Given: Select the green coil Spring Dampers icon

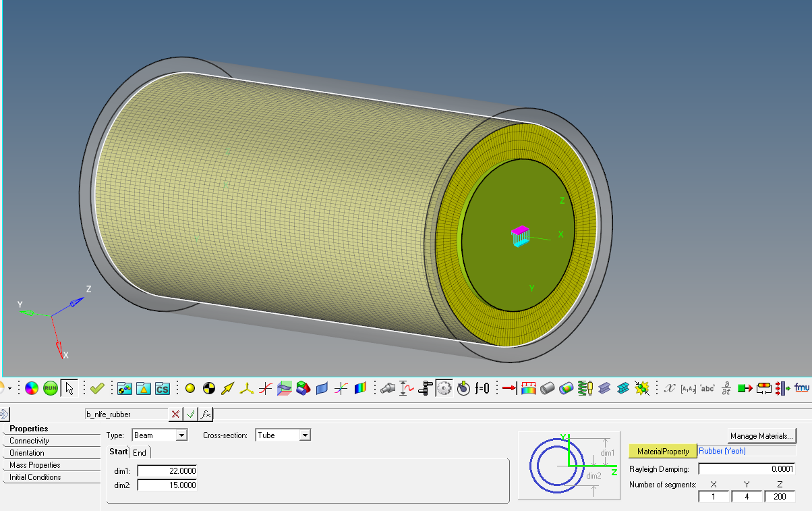Looking at the screenshot, I should pos(585,388).
